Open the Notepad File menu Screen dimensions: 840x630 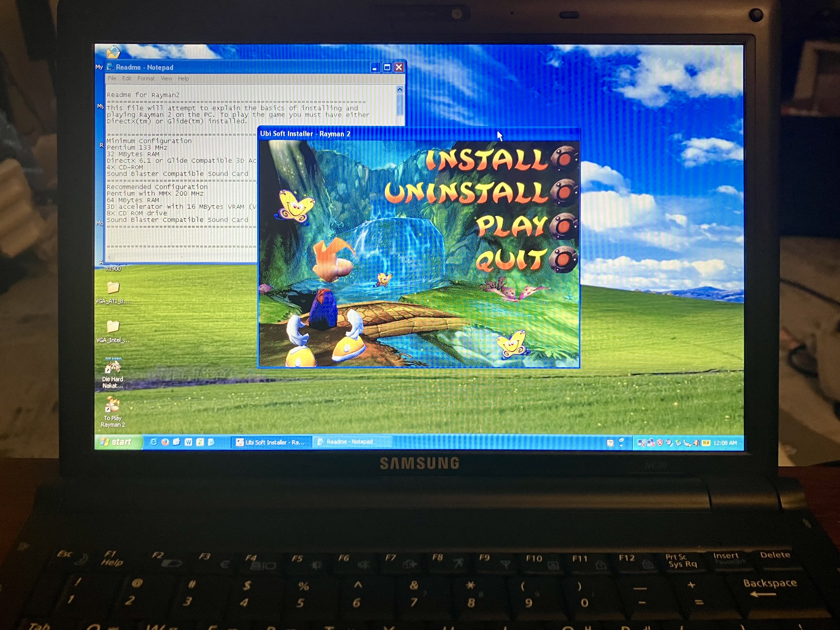click(x=112, y=78)
